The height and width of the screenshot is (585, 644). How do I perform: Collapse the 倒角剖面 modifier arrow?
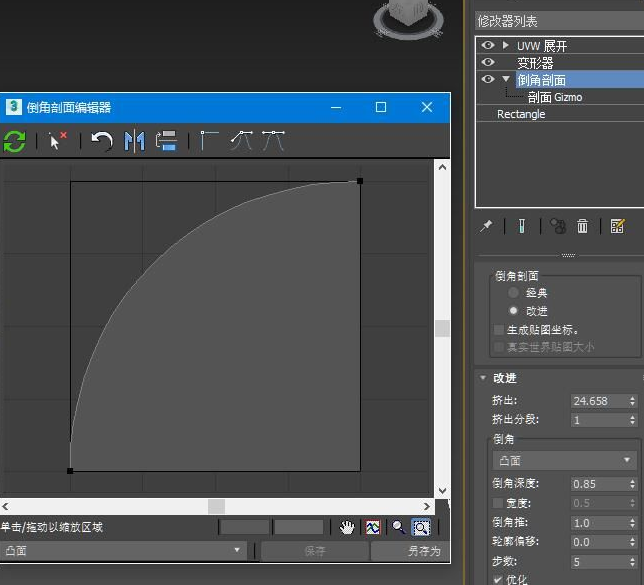506,78
